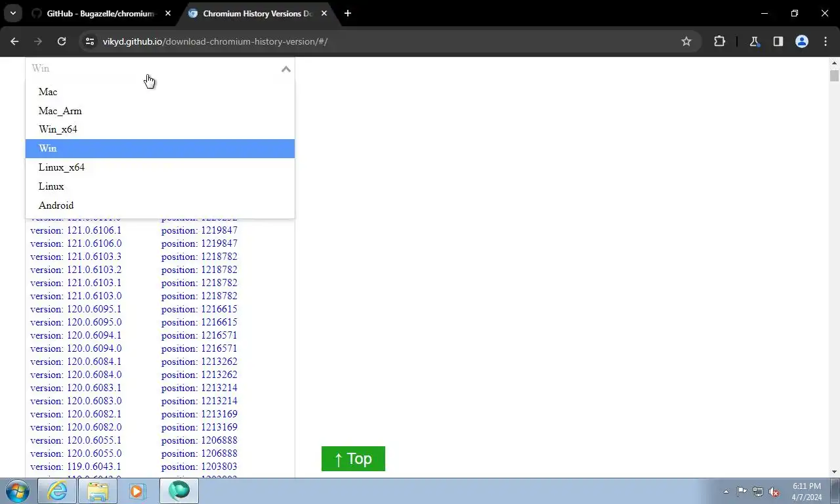Open version 121.0.6103.2 link
840x504 pixels.
75,270
